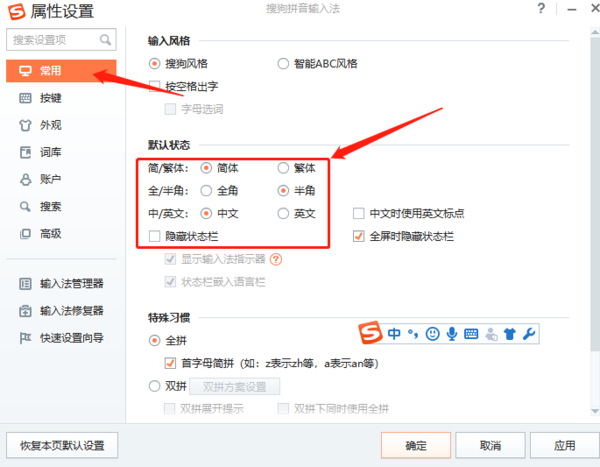
Task: Click the shirt icon beside 外观
Action: click(x=25, y=125)
